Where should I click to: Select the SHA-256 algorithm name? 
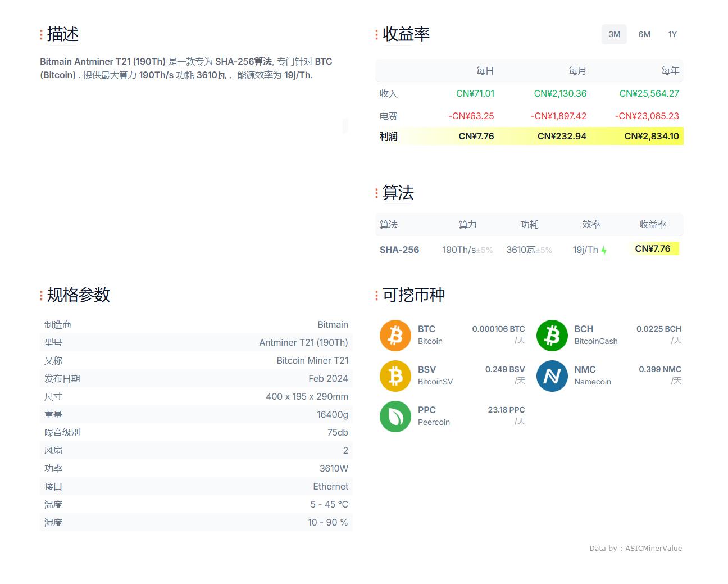(x=399, y=250)
